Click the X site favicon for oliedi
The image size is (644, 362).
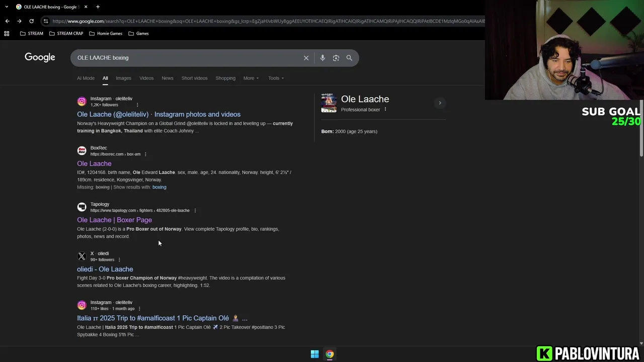(82, 256)
